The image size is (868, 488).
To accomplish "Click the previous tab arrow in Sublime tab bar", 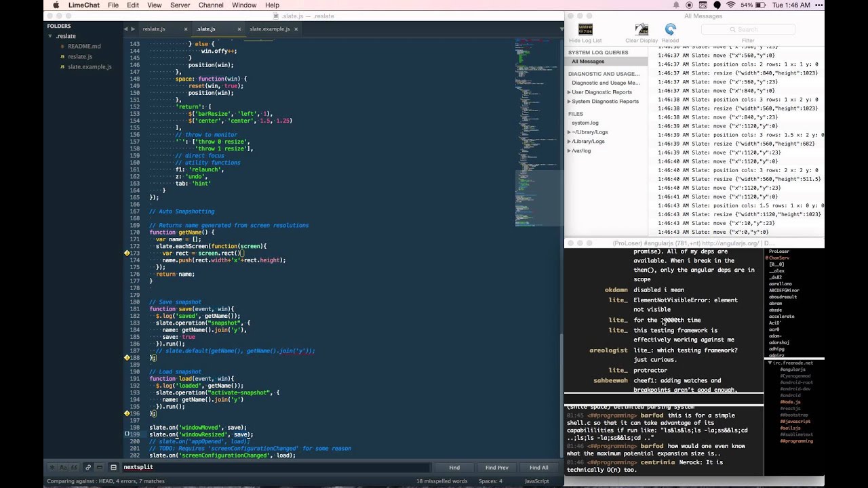I will [126, 29].
